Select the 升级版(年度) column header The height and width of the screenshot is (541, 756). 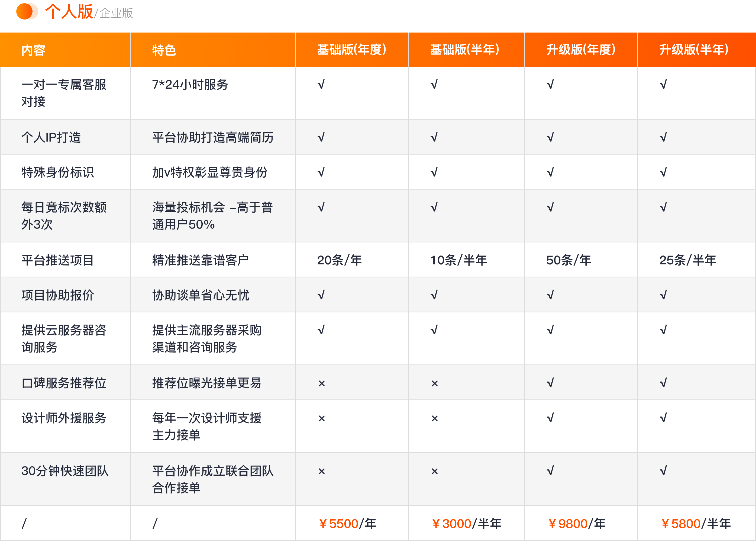coord(581,49)
